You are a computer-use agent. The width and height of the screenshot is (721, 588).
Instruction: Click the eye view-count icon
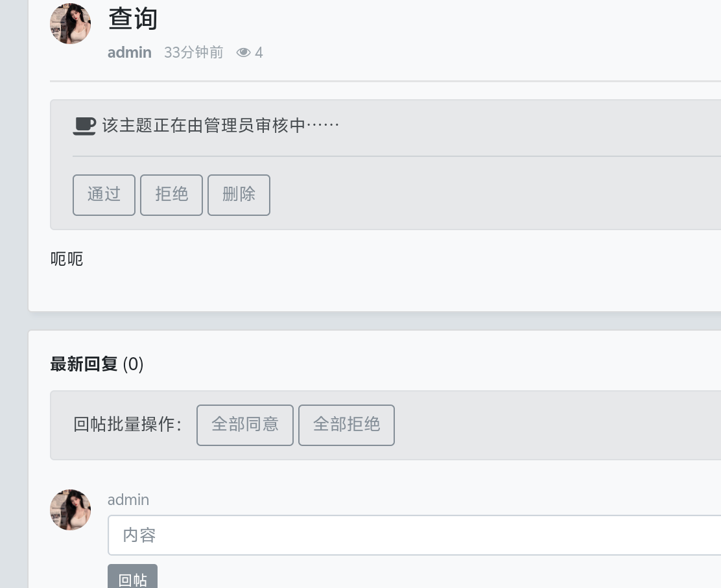click(243, 53)
